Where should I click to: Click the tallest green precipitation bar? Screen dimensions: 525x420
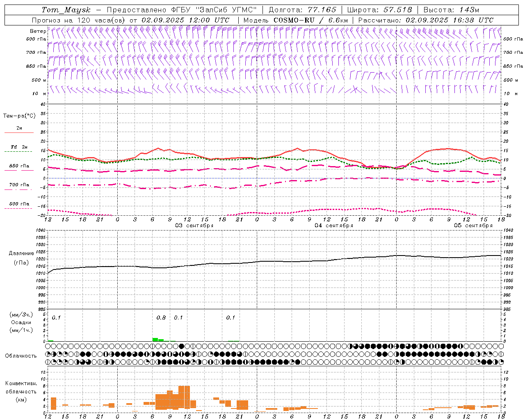(155, 340)
